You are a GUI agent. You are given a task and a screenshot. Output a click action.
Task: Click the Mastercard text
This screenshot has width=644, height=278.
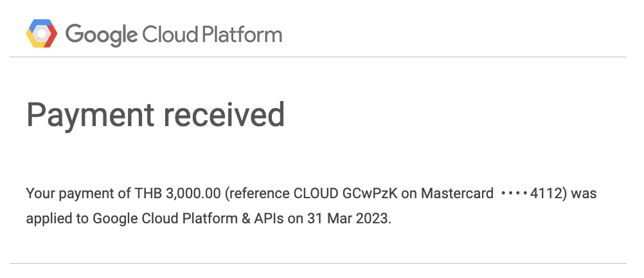(x=457, y=193)
